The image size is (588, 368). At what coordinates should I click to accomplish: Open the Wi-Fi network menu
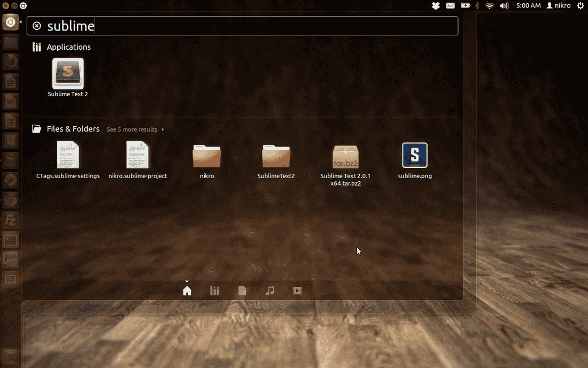[489, 6]
